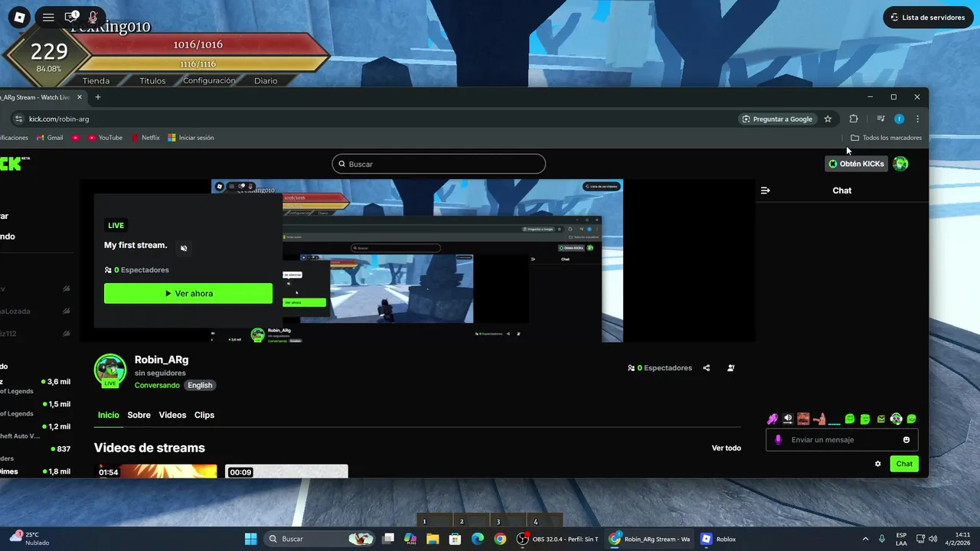
Task: Insert the speaker volume emote in chat
Action: tap(788, 419)
